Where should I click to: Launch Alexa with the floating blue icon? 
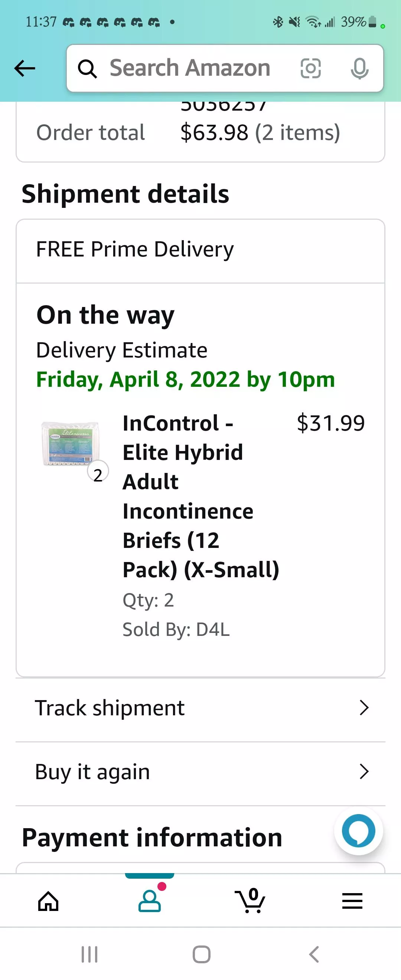point(358,830)
